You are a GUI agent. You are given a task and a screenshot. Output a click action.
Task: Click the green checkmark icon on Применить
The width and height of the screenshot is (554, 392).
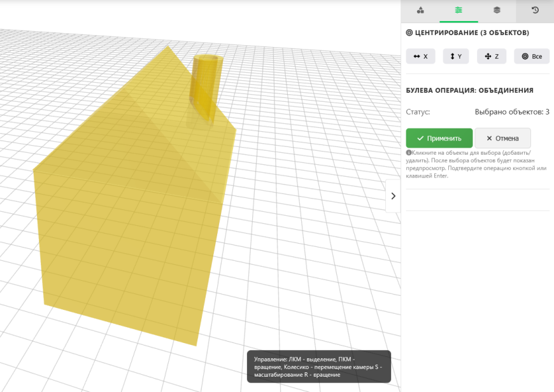[x=420, y=137]
